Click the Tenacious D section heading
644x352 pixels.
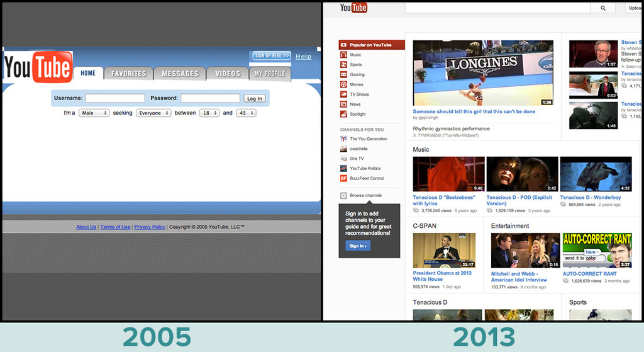(x=430, y=302)
